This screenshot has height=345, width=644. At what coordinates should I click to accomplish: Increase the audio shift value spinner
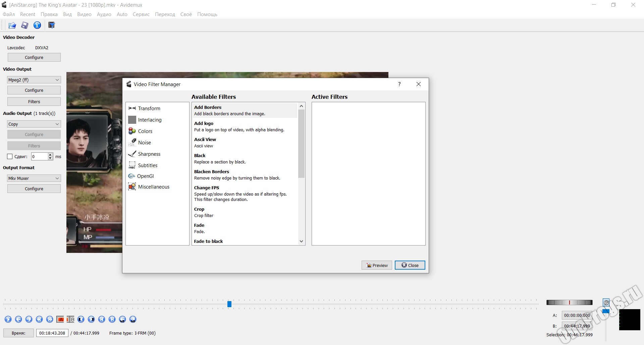[x=50, y=155]
